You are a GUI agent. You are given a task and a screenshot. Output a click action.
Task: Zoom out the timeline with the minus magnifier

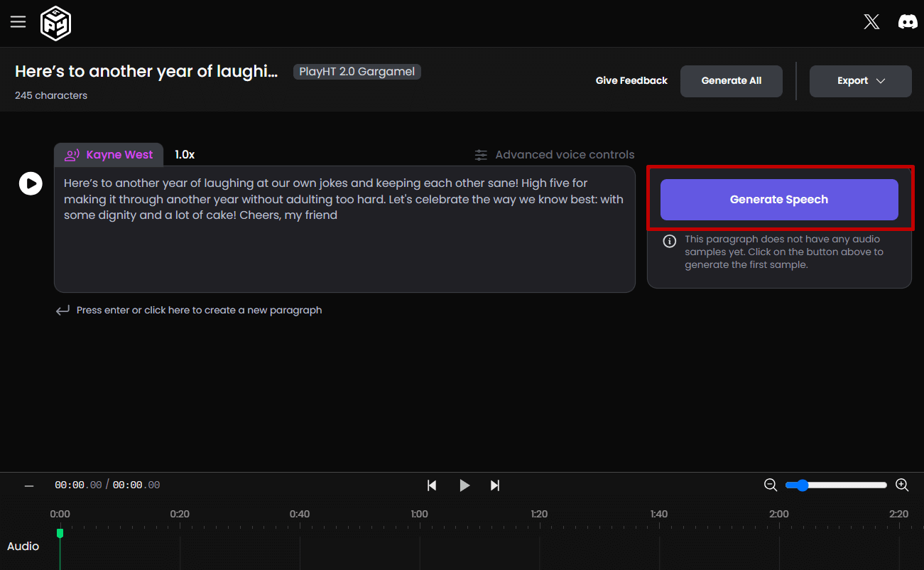[x=771, y=485]
